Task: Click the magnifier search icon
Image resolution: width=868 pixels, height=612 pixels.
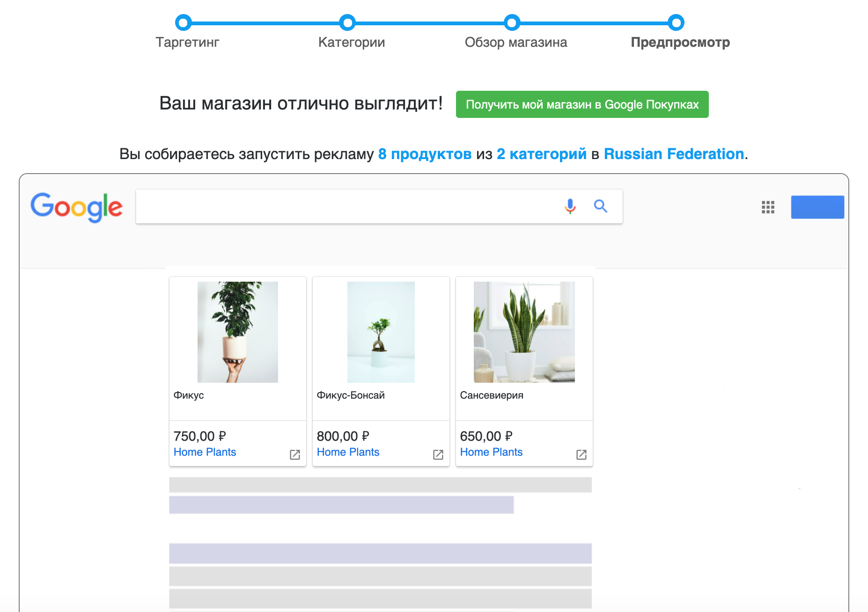Action: [x=600, y=206]
